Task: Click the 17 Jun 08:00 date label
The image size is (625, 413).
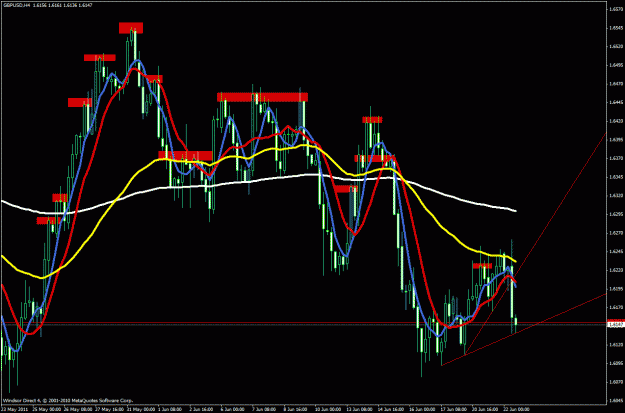Action: click(453, 409)
